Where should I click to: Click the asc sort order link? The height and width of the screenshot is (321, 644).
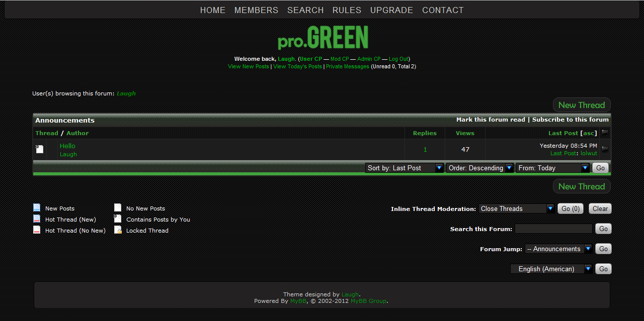click(588, 133)
